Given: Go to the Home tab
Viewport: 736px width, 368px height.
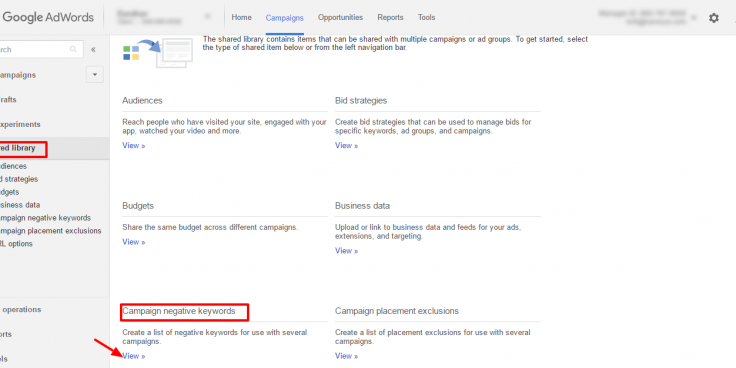Looking at the screenshot, I should (241, 17).
